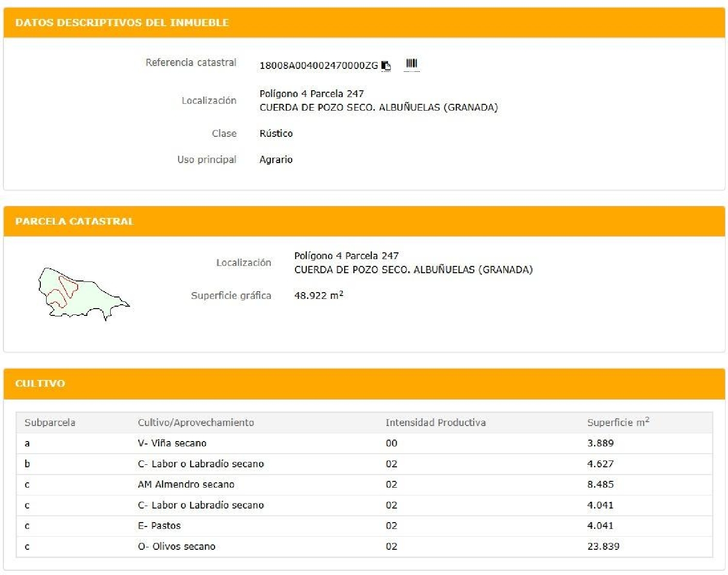Click the Superficie gráfica value 48.922 m²
Screen dimensions: 728x575
tap(318, 296)
